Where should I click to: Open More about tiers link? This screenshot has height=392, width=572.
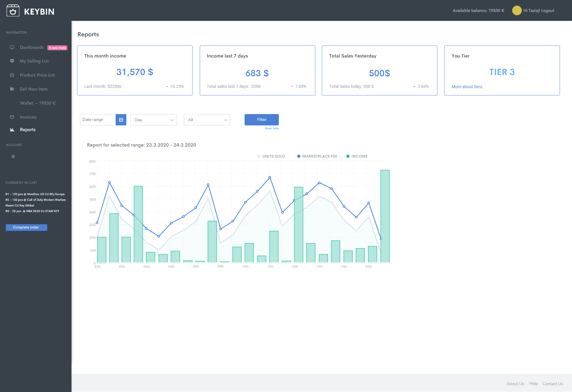467,87
